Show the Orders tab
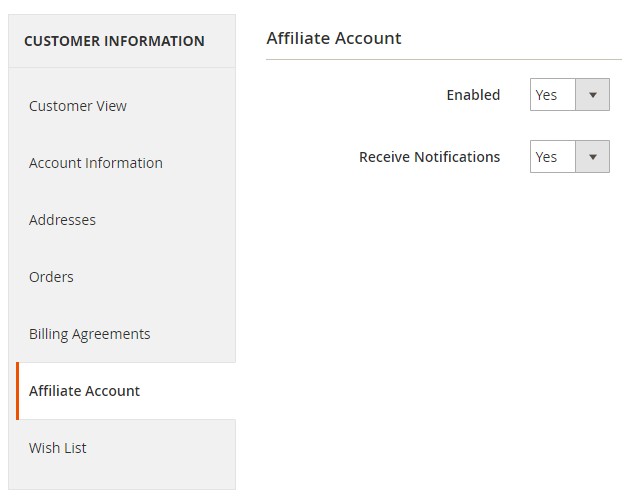 click(x=51, y=277)
